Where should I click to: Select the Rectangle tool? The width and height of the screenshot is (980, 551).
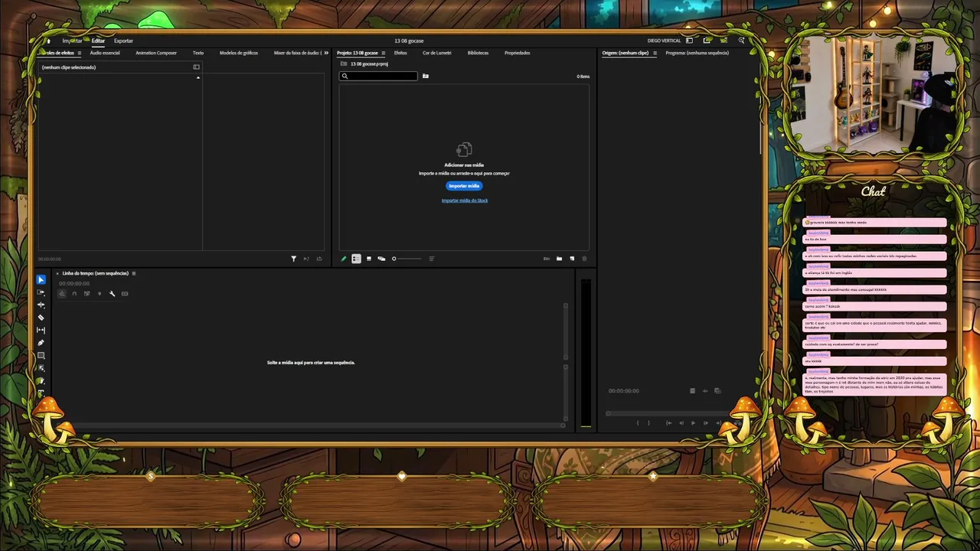click(41, 355)
